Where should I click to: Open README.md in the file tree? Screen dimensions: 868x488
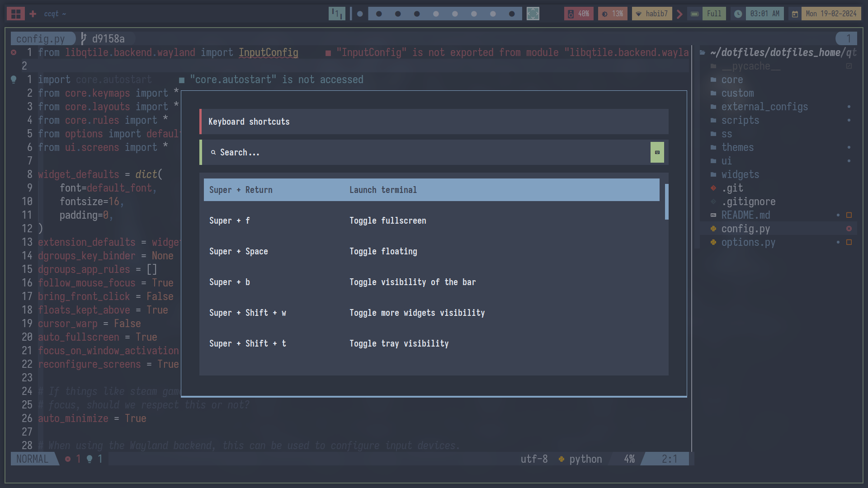pyautogui.click(x=745, y=215)
